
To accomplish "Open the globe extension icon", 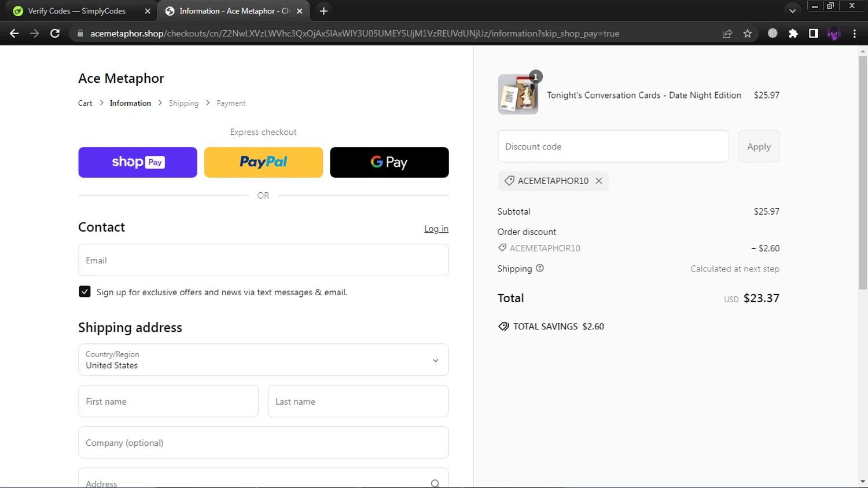I will pos(773,34).
